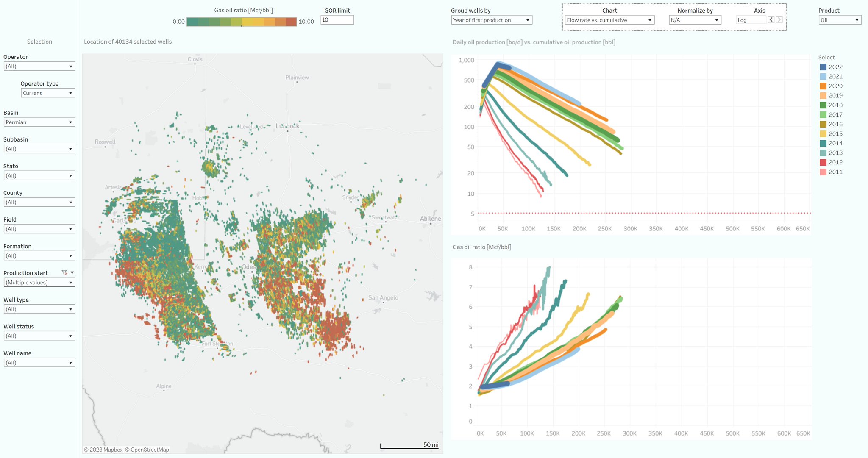Highlight the 2011 legend entry
This screenshot has height=458, width=868.
(835, 172)
